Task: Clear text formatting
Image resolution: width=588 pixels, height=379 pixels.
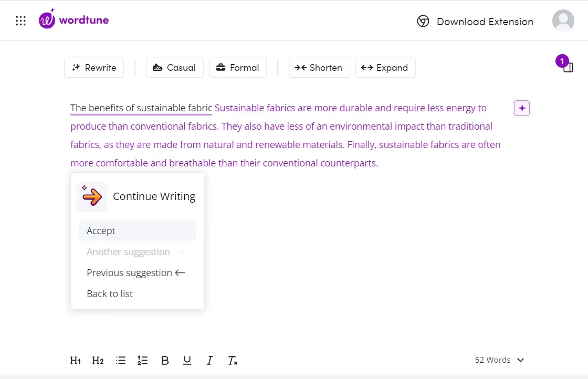Action: (x=233, y=361)
